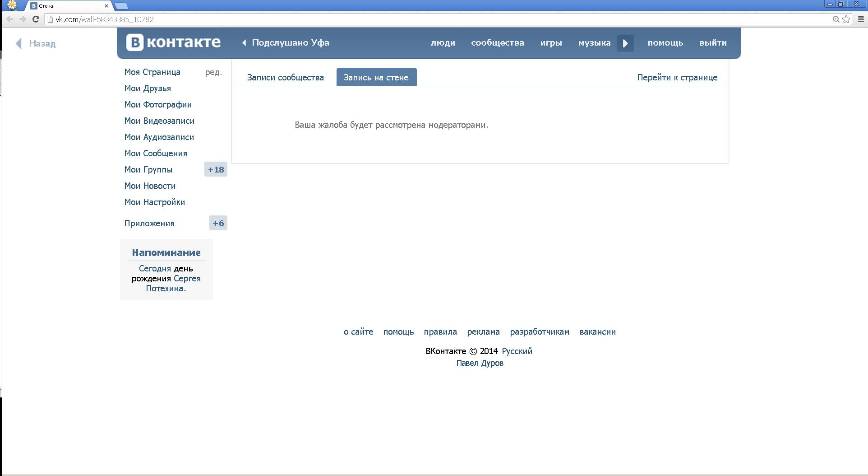Open Мои Настройки in sidebar
Viewport: 868px width, 476px height.
154,202
